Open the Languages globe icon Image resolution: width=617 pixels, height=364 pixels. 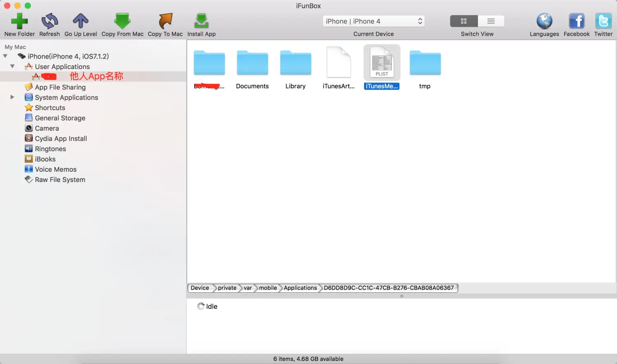tap(544, 21)
